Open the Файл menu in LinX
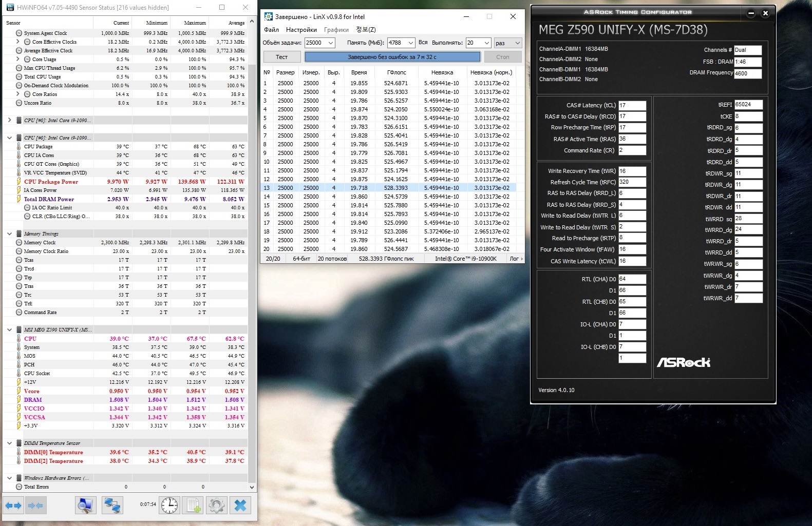 click(x=272, y=30)
